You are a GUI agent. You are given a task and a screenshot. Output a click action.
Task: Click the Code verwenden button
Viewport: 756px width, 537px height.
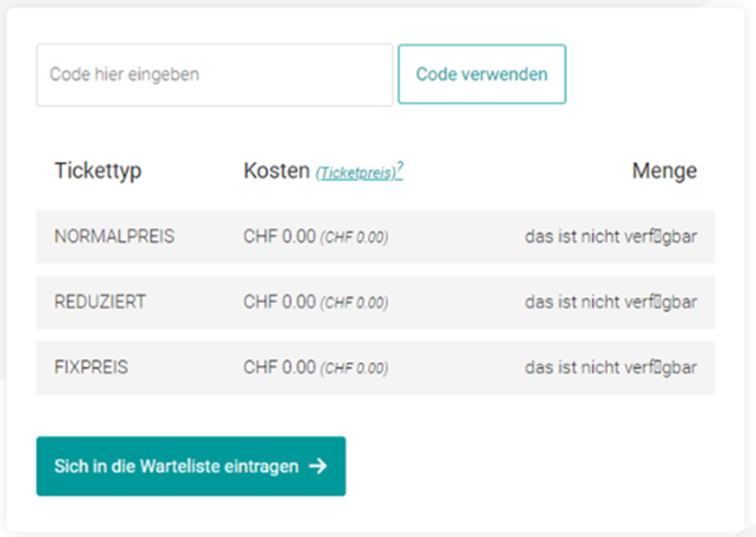pos(482,74)
